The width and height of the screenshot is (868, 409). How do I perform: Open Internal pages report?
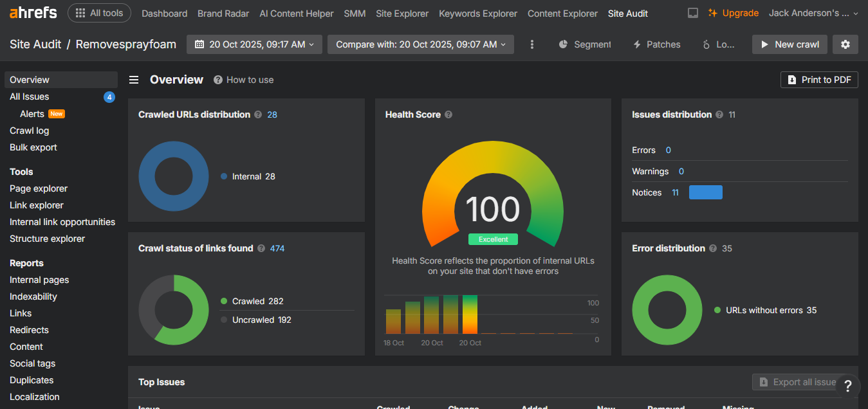(x=39, y=280)
